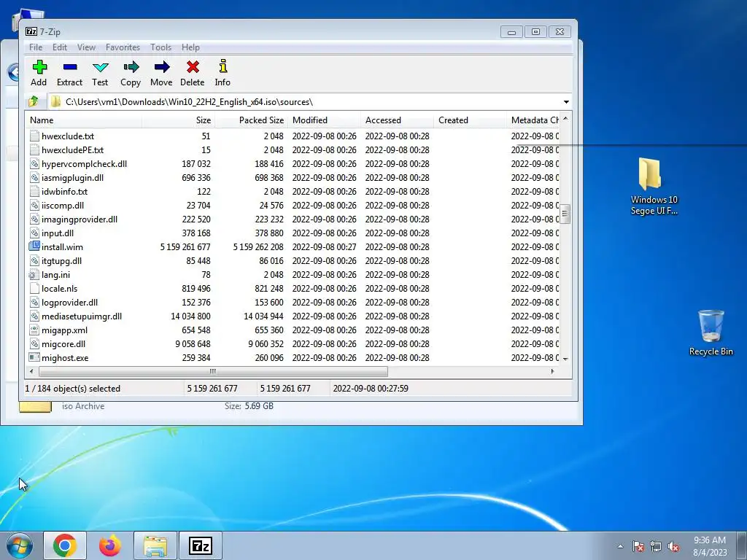Show hidden tray icons arrow

pos(620,547)
